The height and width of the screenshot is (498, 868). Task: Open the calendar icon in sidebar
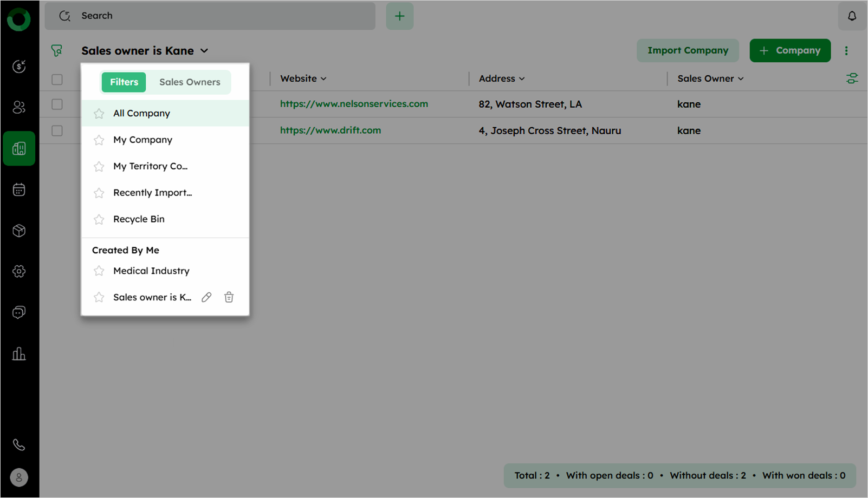click(x=19, y=189)
